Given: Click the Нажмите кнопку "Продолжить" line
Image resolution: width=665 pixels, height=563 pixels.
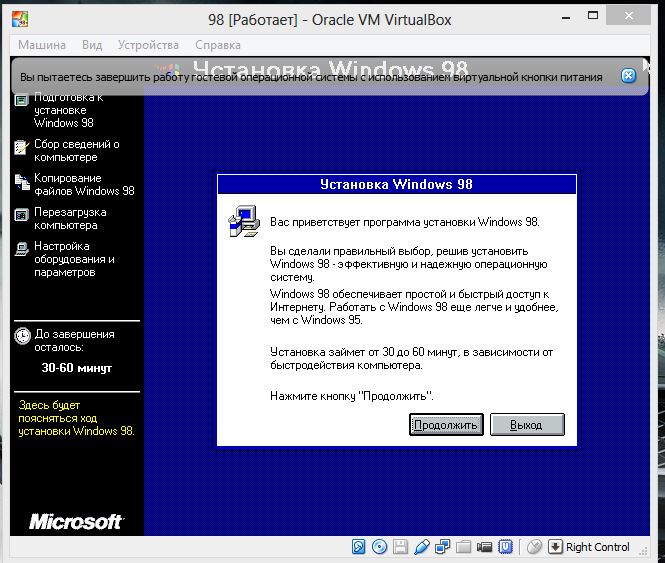Looking at the screenshot, I should (x=352, y=396).
